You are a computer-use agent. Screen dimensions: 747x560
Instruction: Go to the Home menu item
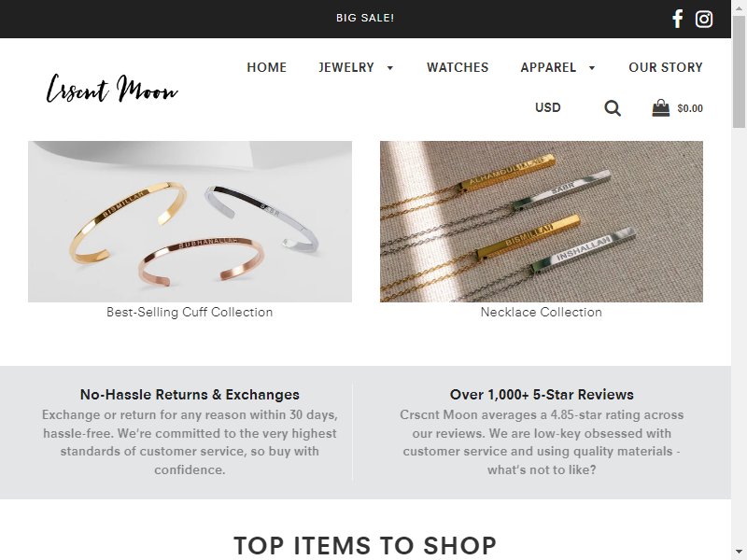point(267,67)
